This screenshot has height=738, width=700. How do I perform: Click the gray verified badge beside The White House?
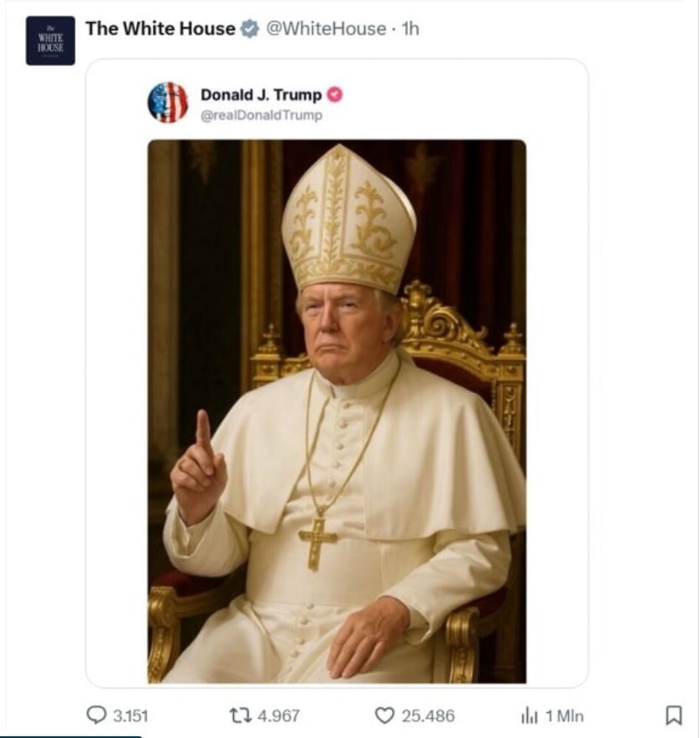249,29
